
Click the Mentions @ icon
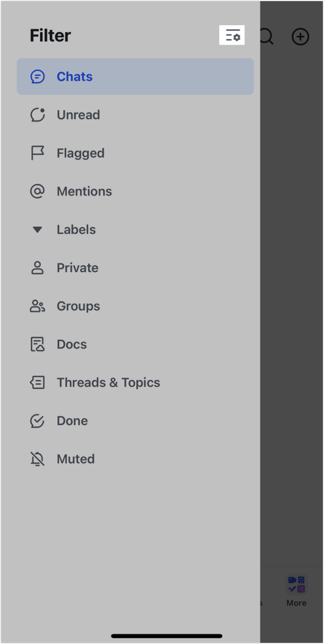tap(37, 191)
